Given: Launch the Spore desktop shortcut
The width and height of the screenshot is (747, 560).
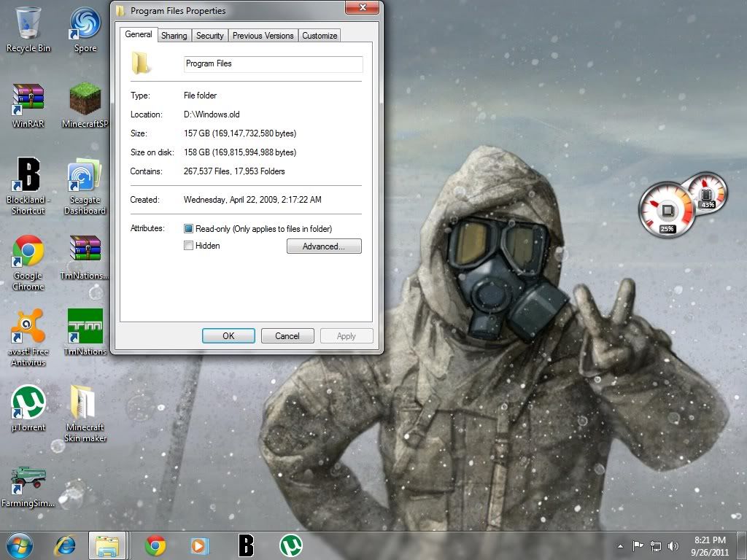Looking at the screenshot, I should (85, 28).
